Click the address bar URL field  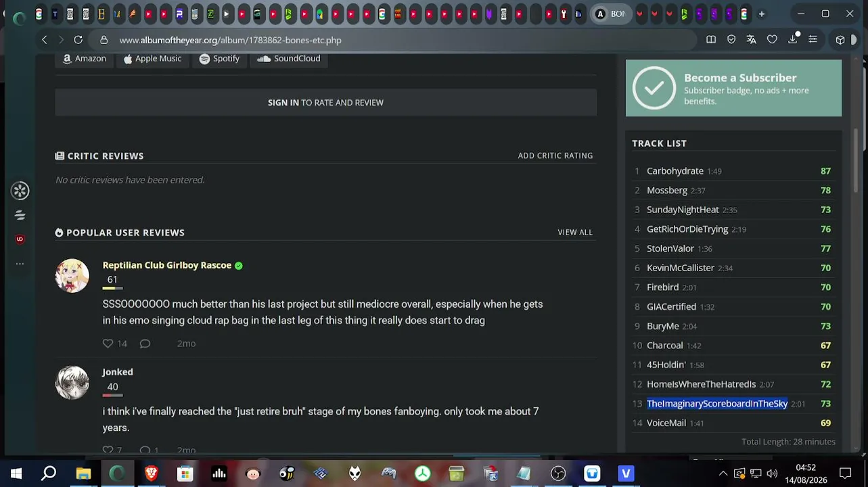click(x=399, y=40)
